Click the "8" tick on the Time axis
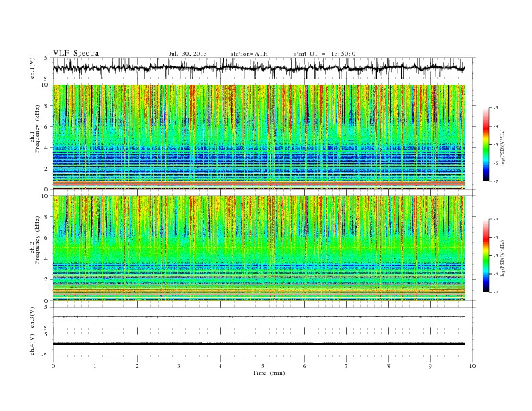This screenshot has width=532, height=411. pos(388,366)
